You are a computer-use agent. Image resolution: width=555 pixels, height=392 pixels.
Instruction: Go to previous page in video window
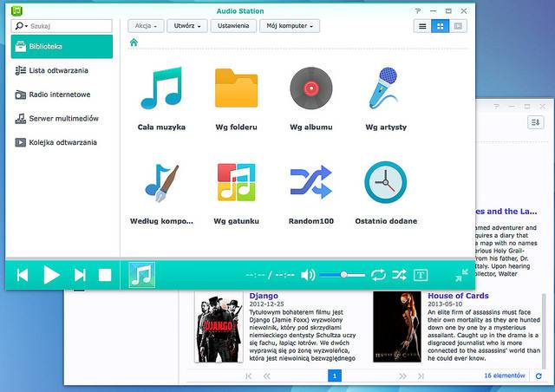click(267, 376)
